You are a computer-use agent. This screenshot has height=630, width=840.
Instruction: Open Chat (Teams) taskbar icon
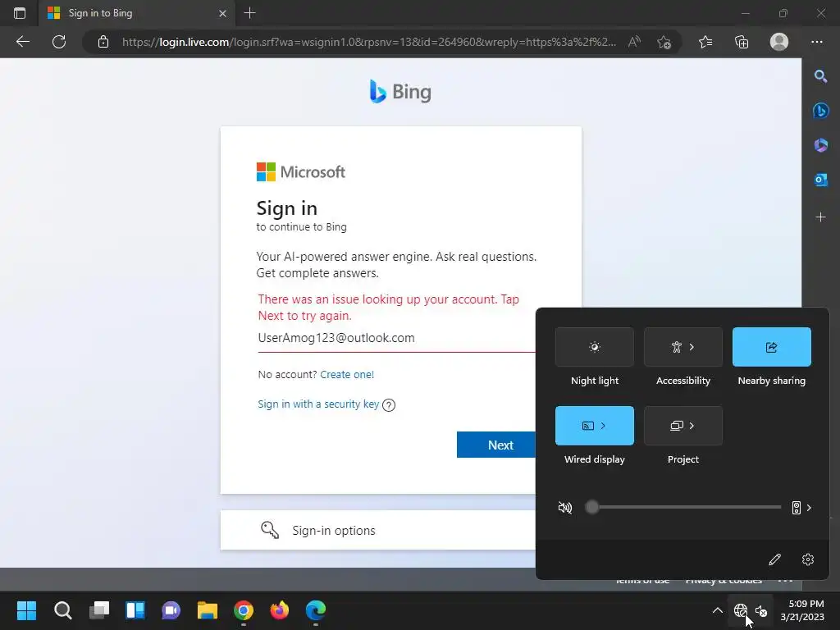point(171,610)
